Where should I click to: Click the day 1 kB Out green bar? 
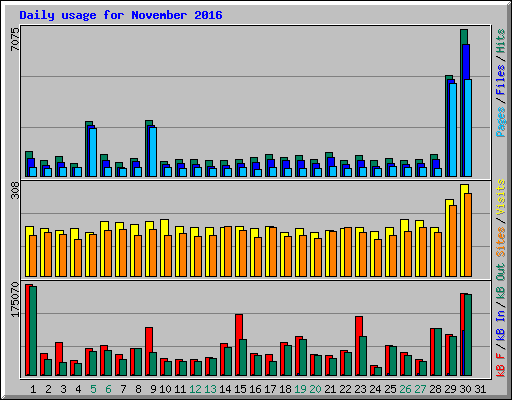click(x=33, y=331)
